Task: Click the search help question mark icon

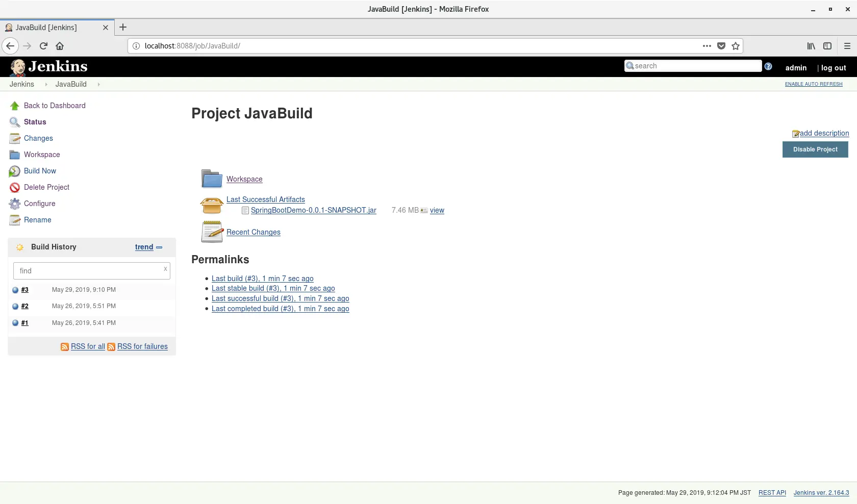Action: 768,66
